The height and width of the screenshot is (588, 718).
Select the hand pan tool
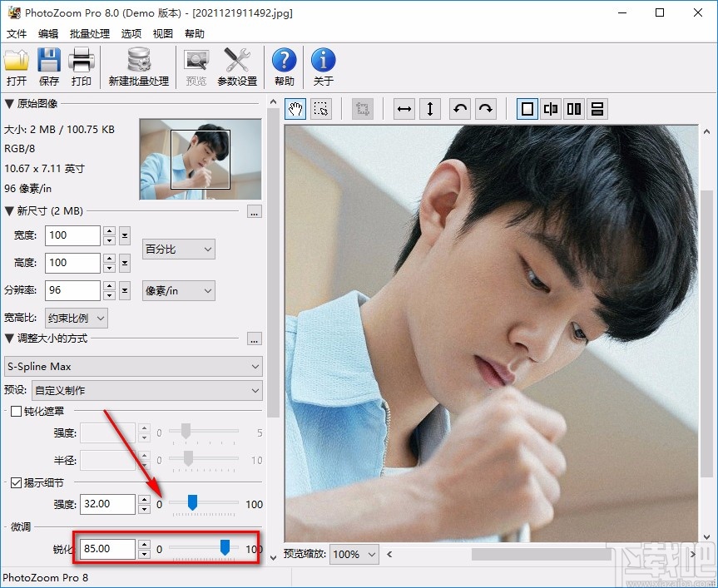click(x=296, y=109)
